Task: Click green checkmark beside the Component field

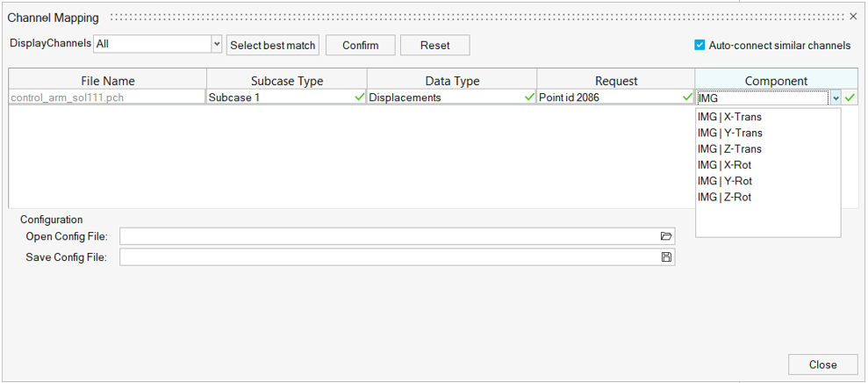Action: coord(850,98)
